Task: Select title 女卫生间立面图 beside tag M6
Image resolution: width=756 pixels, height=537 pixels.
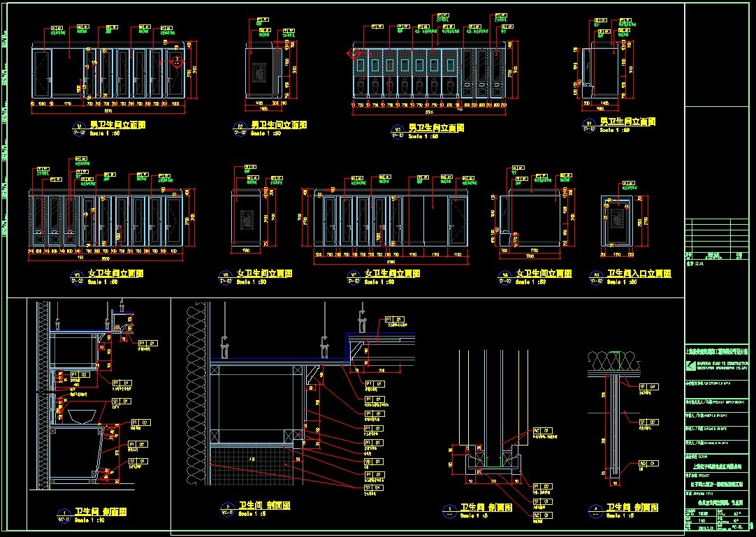Action: point(264,273)
